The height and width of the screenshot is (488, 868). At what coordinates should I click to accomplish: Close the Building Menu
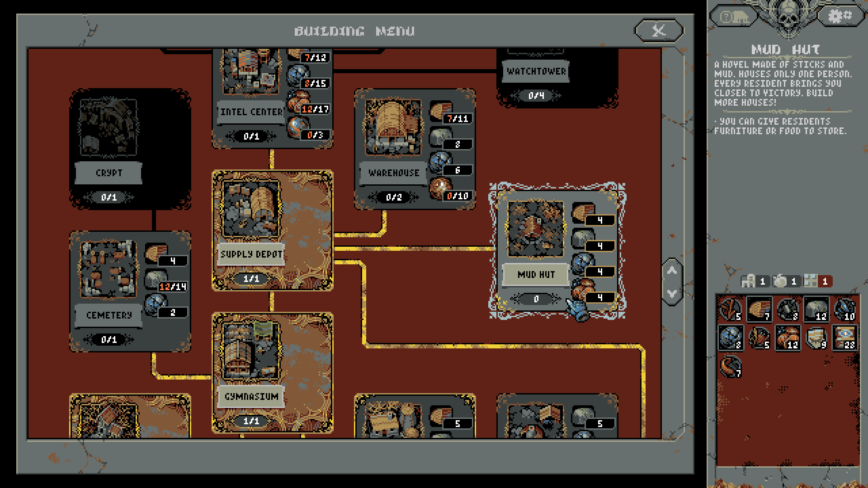click(659, 31)
